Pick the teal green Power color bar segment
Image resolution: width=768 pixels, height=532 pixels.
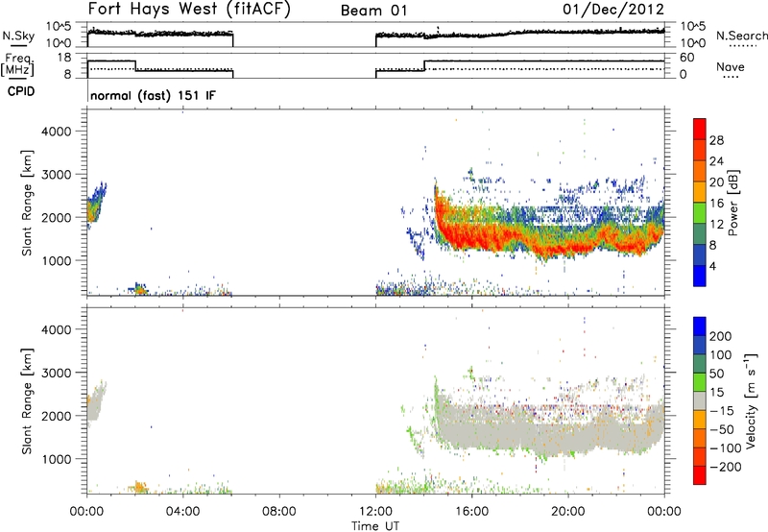[x=700, y=233]
